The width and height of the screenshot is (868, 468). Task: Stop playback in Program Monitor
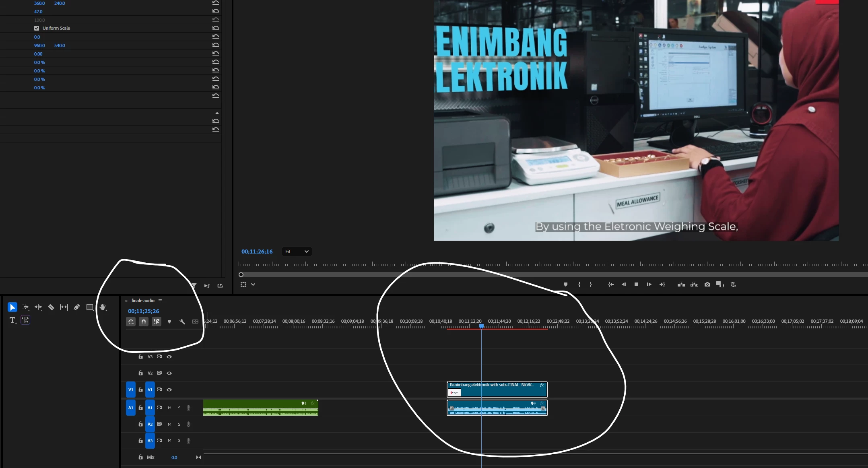click(x=636, y=285)
